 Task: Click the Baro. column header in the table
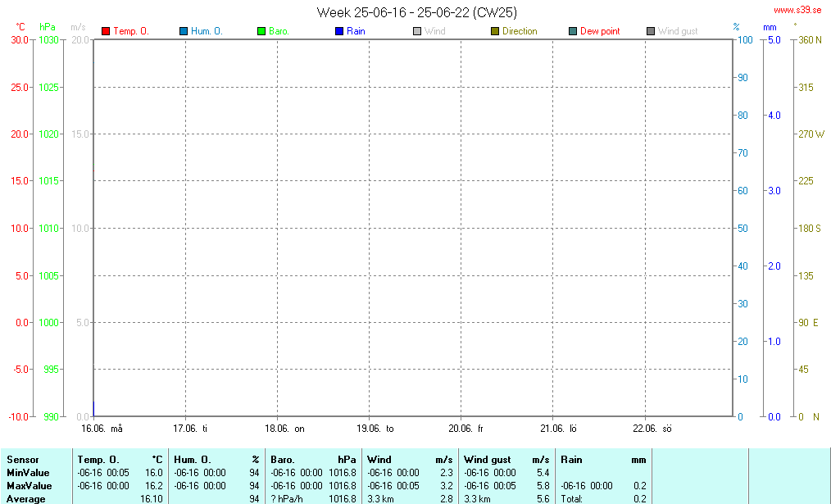(283, 460)
